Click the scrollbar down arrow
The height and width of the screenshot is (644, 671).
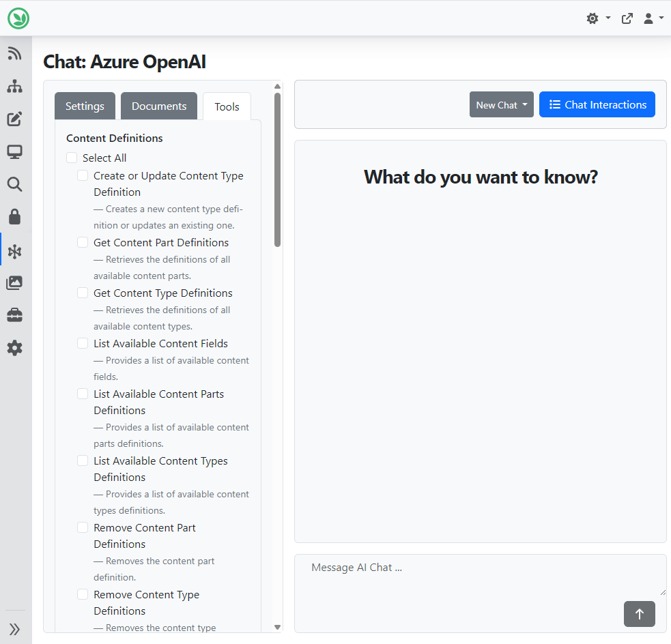[x=277, y=628]
